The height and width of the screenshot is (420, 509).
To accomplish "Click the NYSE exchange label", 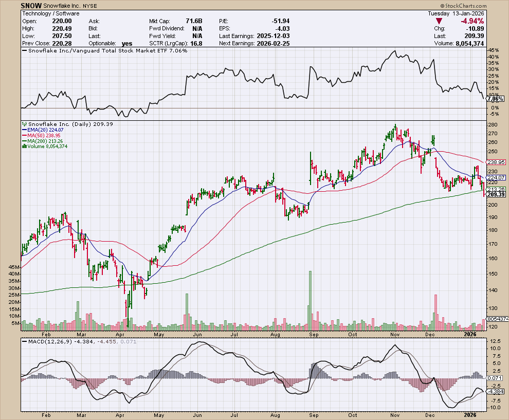I will tap(90, 6).
